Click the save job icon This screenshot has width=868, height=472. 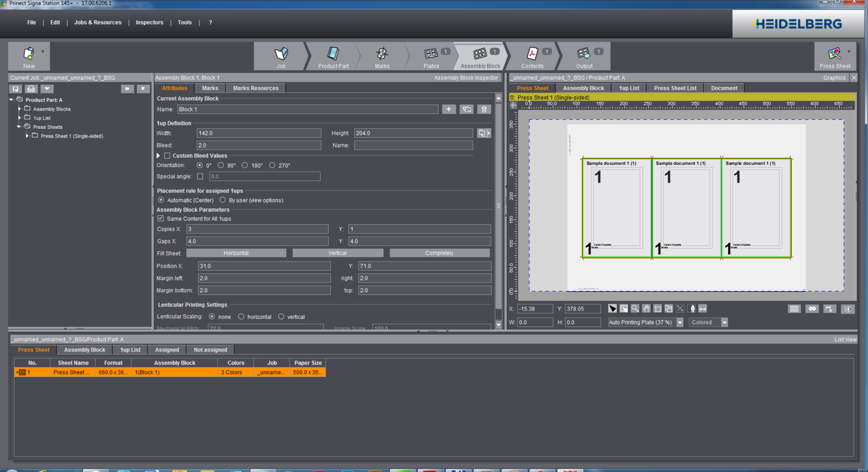point(16,89)
